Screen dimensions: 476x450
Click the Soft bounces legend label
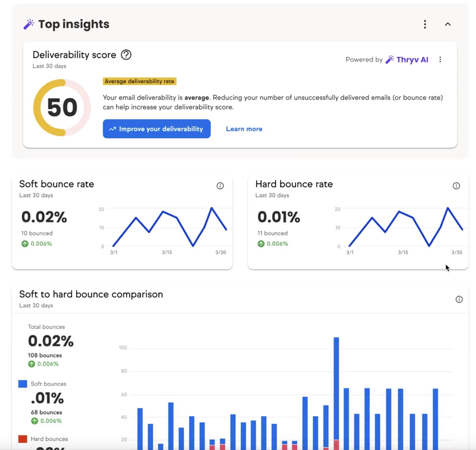[48, 384]
